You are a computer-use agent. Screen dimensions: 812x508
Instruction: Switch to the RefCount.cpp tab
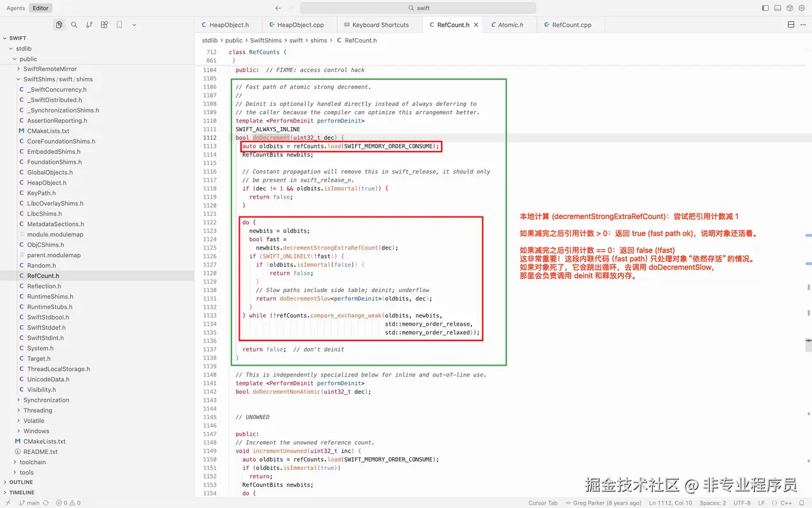tap(571, 25)
